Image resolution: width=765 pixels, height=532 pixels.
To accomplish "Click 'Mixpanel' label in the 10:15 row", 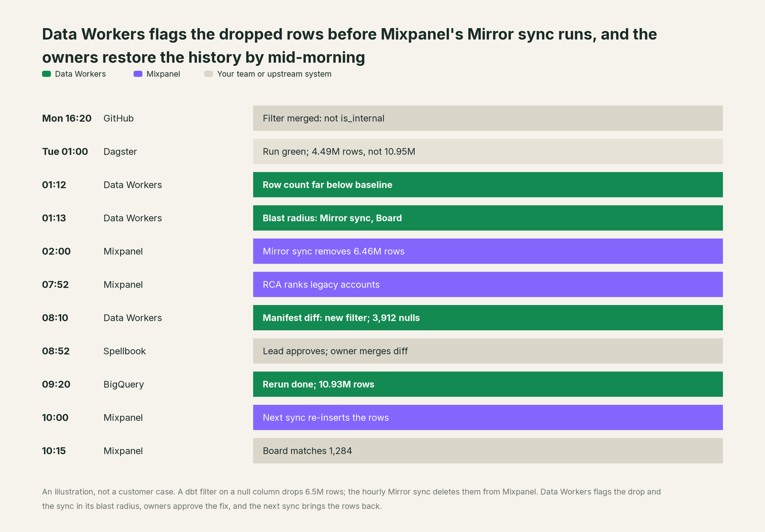I will point(123,451).
